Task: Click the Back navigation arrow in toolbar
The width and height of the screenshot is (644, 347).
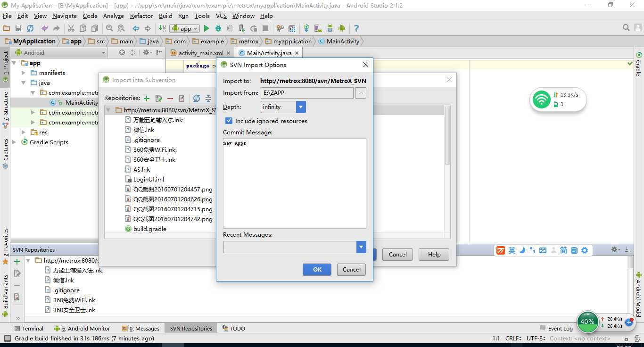Action: tap(136, 28)
